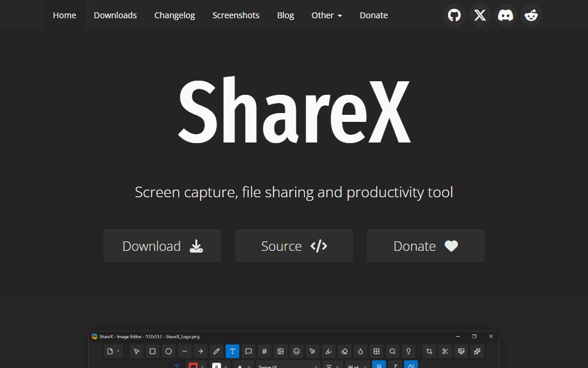Select the Crop tool in Image Editor
This screenshot has height=368, width=588.
pos(429,352)
